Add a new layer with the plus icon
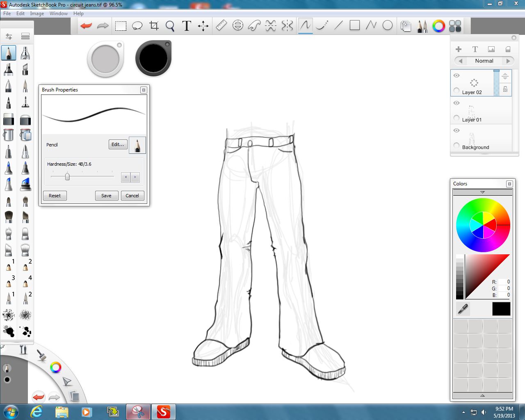525x420 pixels. (458, 49)
